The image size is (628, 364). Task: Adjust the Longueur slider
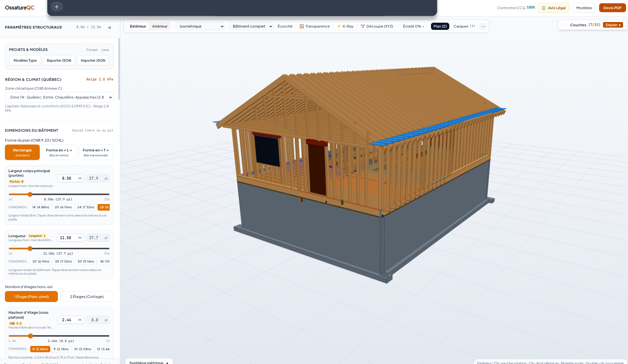[x=59, y=248]
